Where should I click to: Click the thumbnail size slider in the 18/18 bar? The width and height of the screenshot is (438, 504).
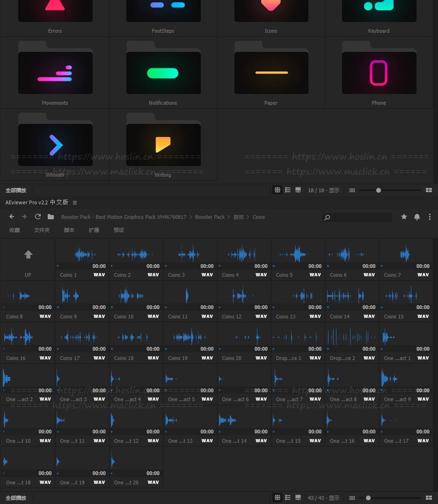[x=379, y=190]
